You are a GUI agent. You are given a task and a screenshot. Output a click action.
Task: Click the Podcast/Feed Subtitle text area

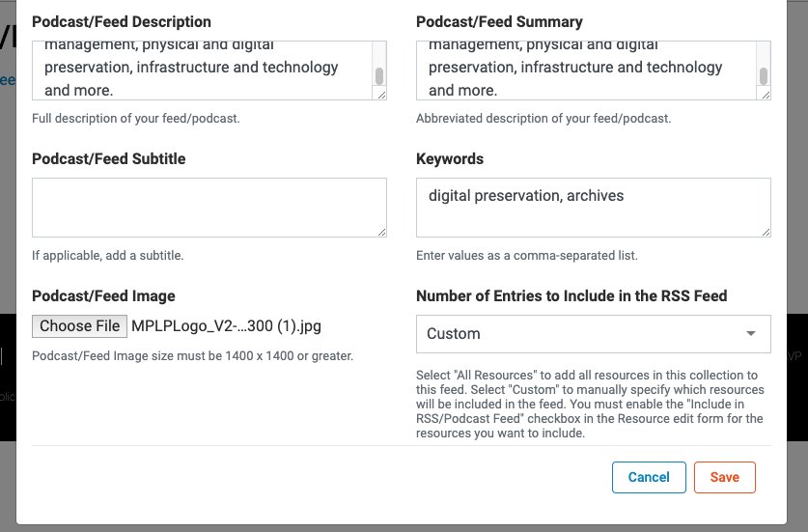point(209,207)
